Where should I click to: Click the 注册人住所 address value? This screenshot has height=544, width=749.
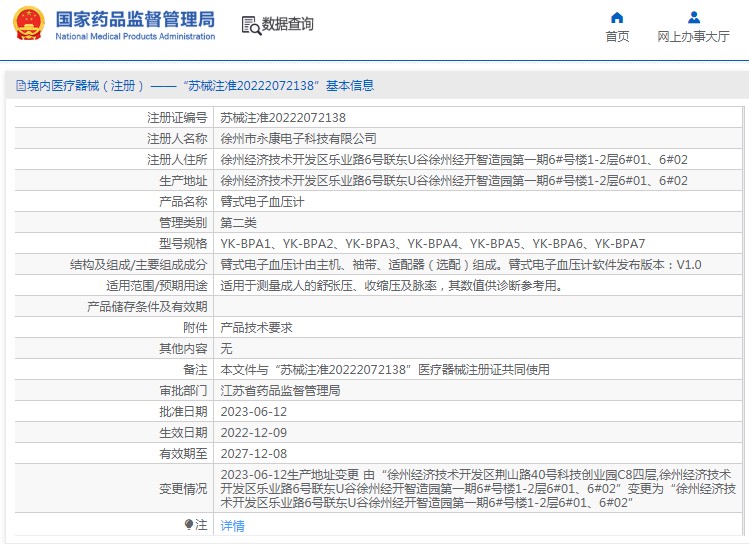pos(454,160)
